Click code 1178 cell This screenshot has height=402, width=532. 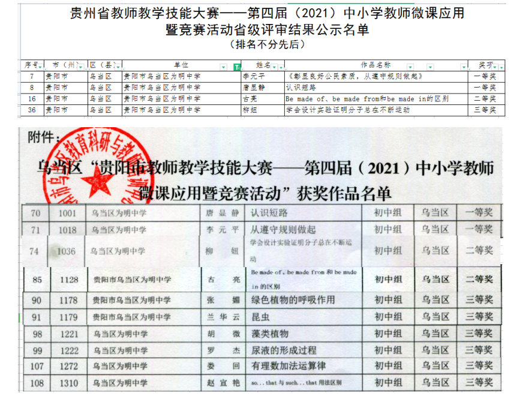click(x=68, y=301)
